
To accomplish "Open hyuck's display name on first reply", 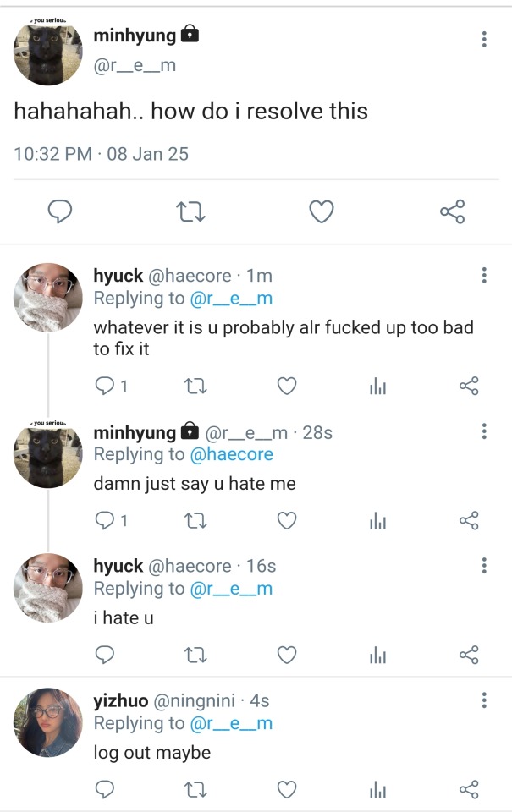I will pos(118,276).
